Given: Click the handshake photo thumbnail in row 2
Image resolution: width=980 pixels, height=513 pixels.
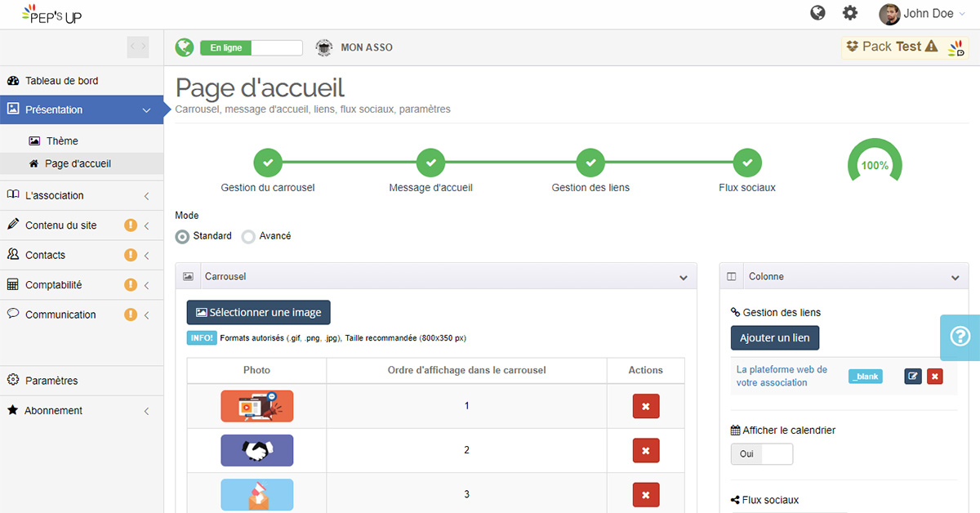Looking at the screenshot, I should click(256, 450).
